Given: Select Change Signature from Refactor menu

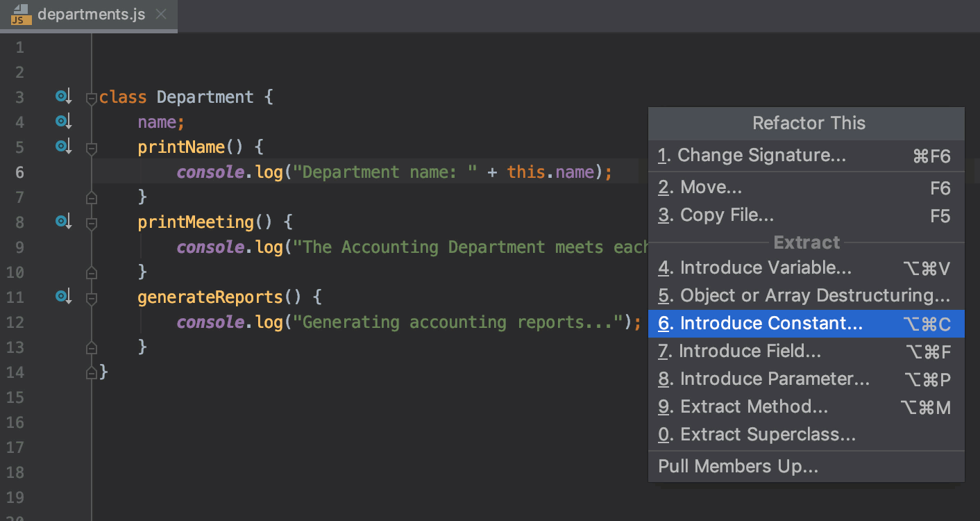Looking at the screenshot, I should coord(761,156).
